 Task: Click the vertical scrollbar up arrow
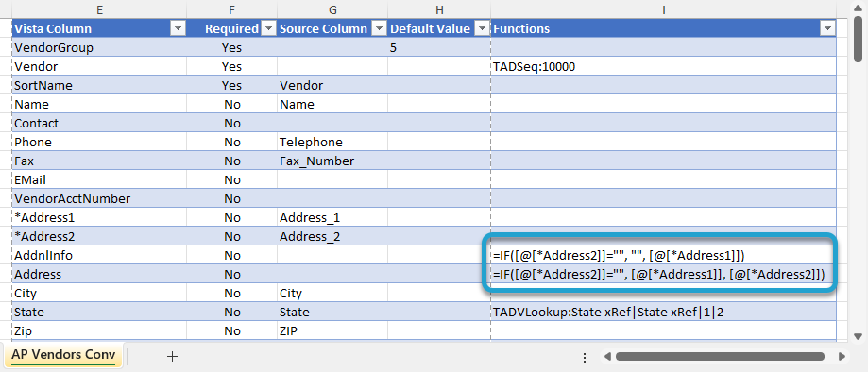click(x=858, y=8)
